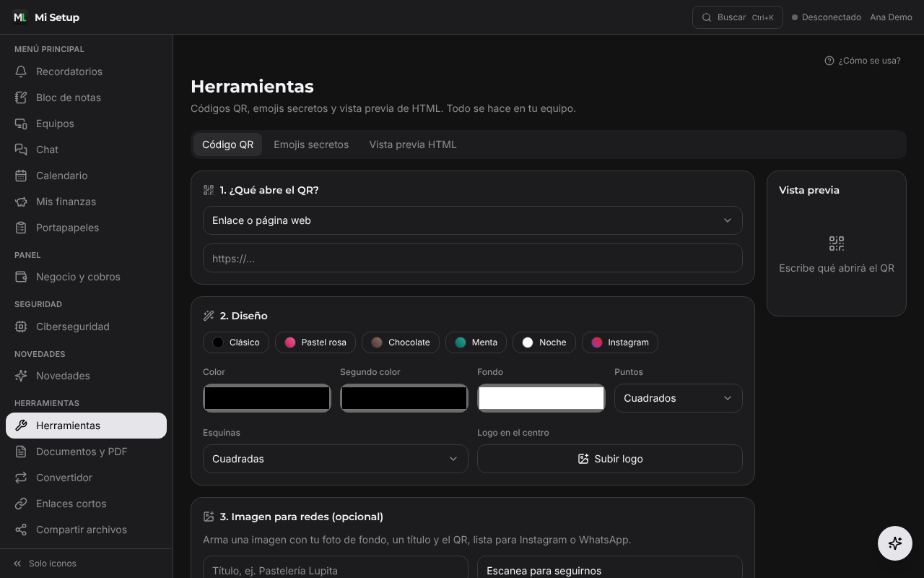The width and height of the screenshot is (924, 578).
Task: Open the Chat section
Action: tap(86, 150)
